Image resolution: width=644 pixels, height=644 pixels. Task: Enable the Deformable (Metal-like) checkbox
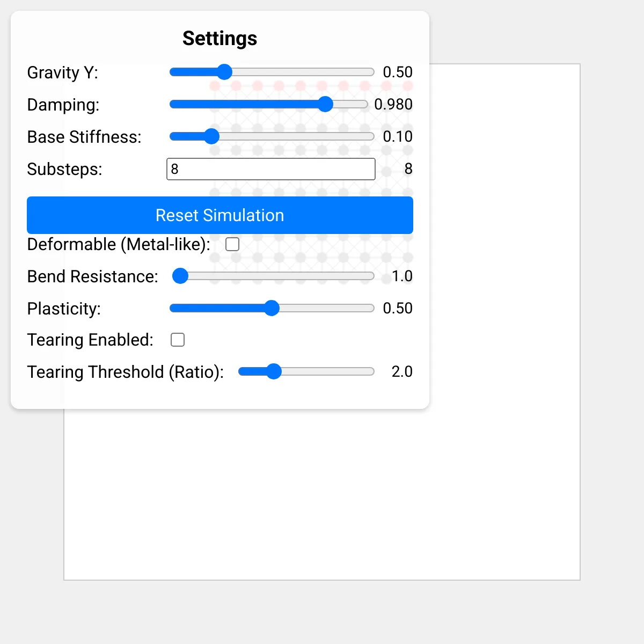(x=232, y=244)
